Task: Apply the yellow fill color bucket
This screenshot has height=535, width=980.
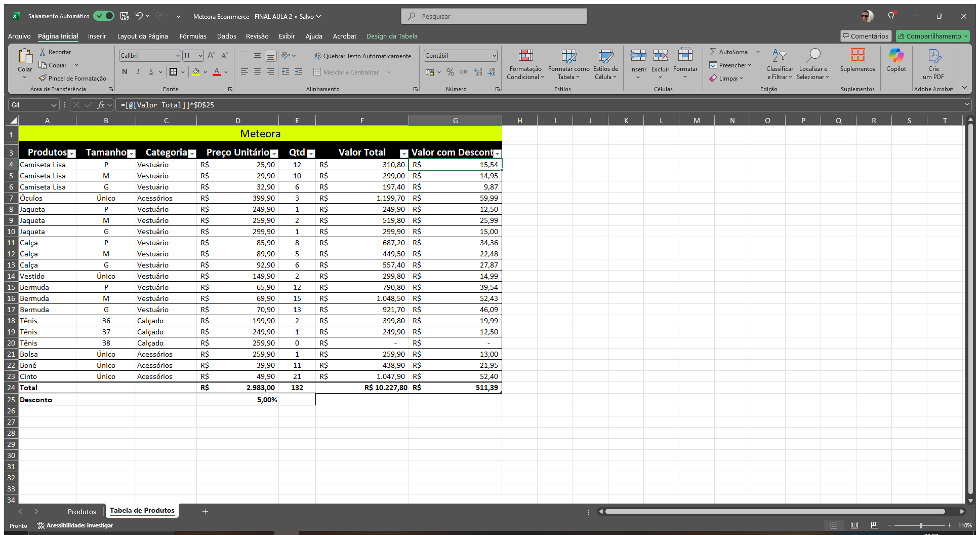Action: [x=196, y=72]
